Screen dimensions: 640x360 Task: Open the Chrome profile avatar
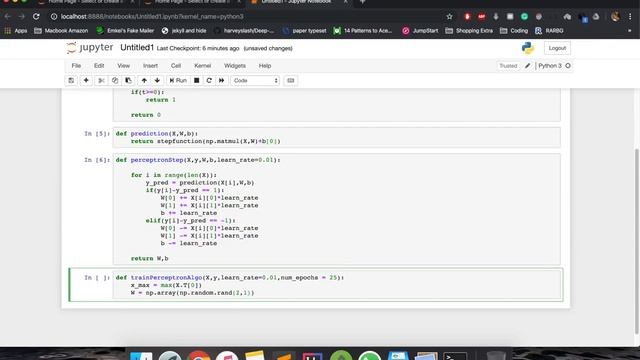coord(616,17)
